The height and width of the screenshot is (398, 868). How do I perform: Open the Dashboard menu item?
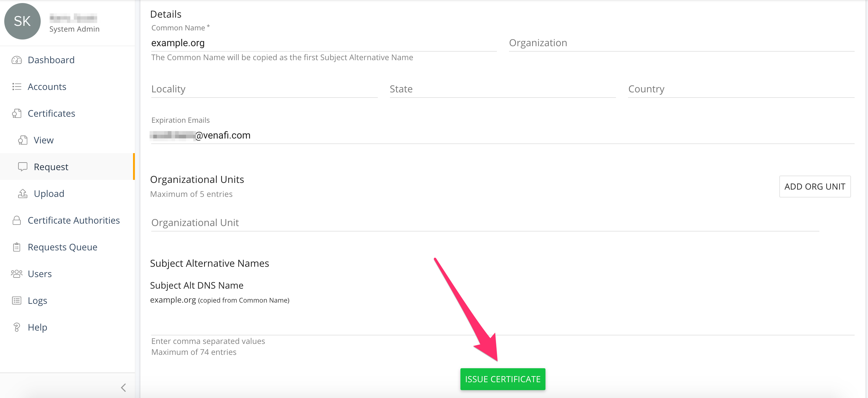67,60
